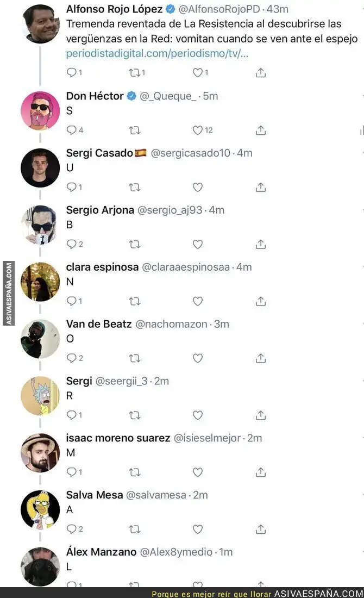This screenshot has height=598, width=364.
Task: Reply to clara espinosa's tweet "N"
Action: [x=71, y=301]
